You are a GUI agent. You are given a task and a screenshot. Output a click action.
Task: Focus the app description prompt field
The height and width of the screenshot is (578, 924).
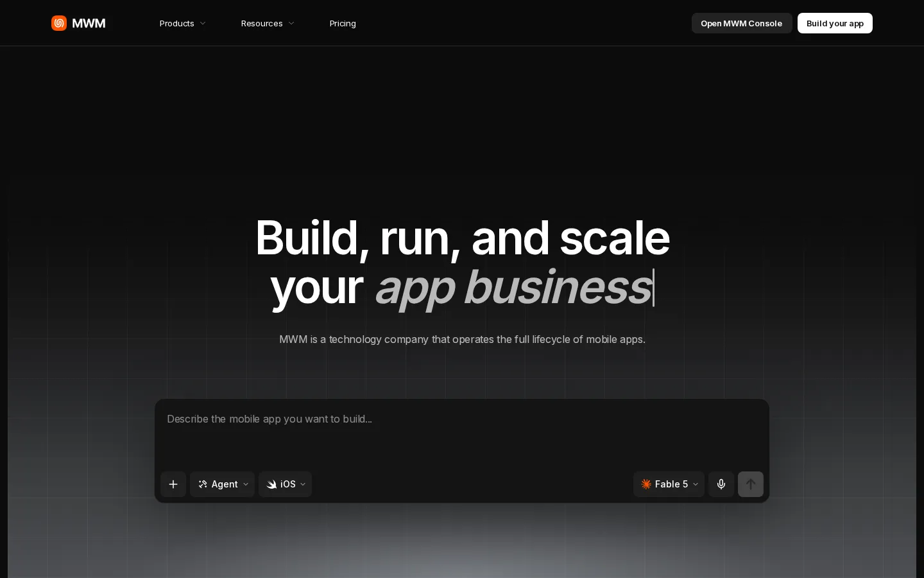pos(462,433)
